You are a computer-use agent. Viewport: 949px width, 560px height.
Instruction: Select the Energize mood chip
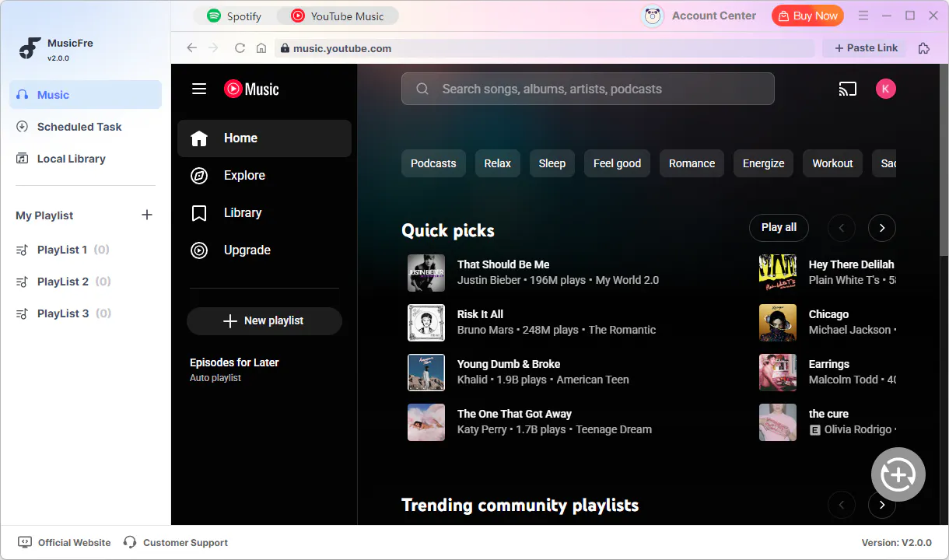pos(764,163)
